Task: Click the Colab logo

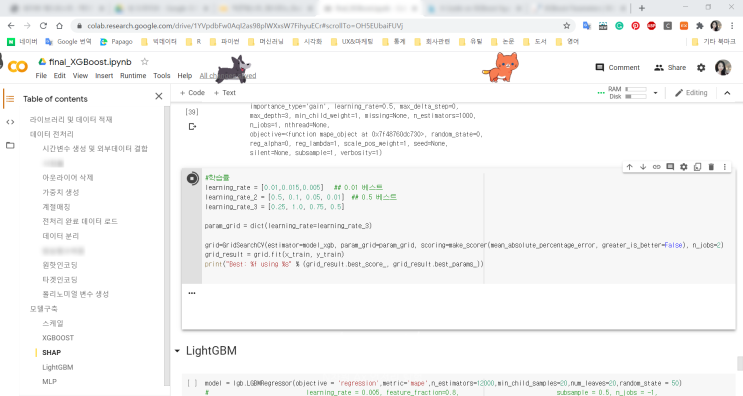Action: [18, 67]
